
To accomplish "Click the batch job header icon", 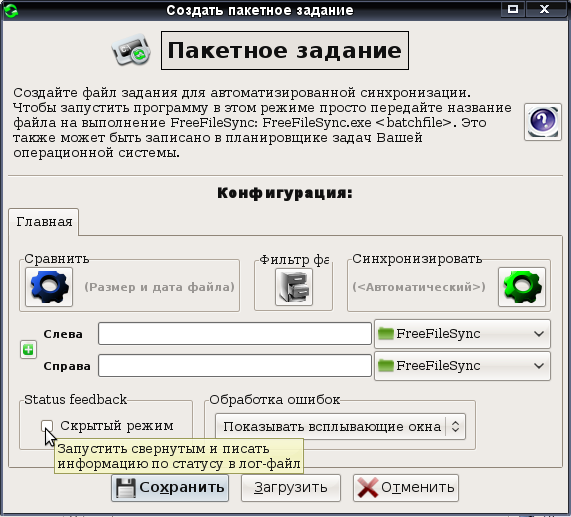I will [131, 50].
